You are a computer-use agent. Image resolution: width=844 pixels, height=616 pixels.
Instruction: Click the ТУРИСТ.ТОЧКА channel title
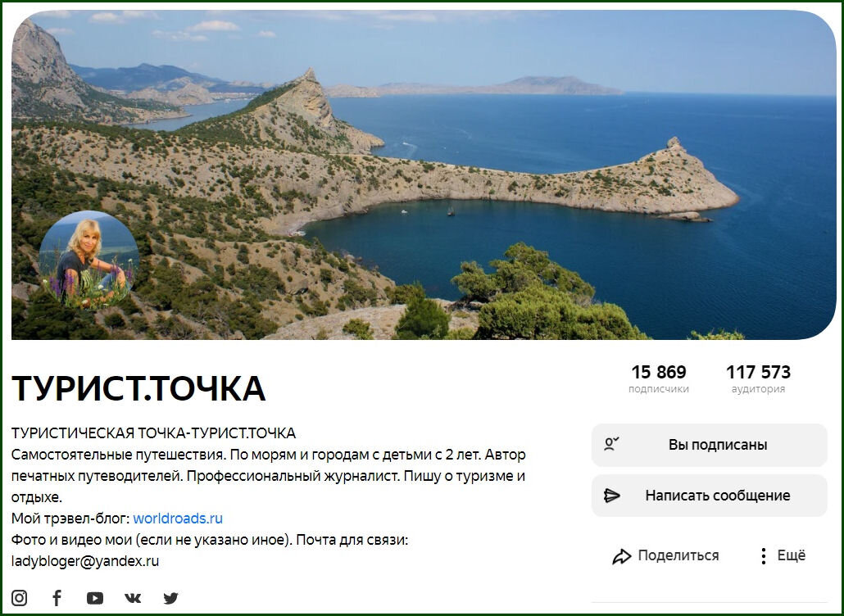point(138,388)
